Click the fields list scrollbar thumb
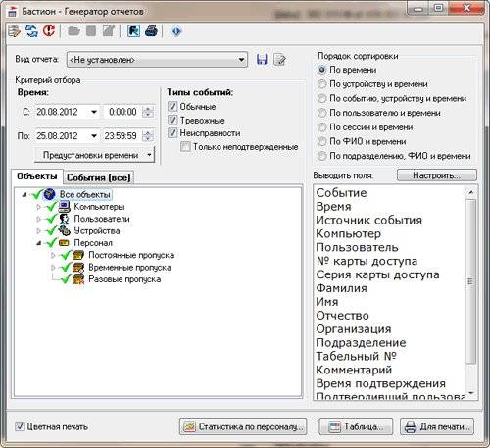This screenshot has width=490, height=448. (x=470, y=281)
